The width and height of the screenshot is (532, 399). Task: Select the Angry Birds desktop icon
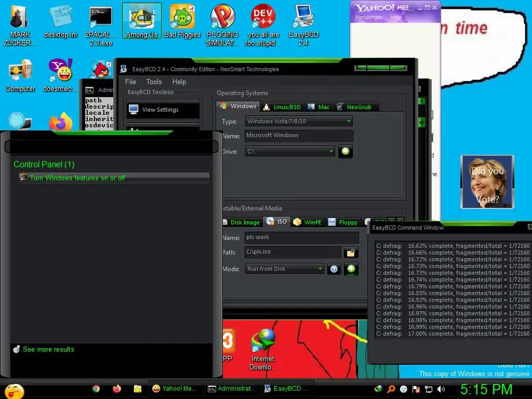[x=101, y=70]
